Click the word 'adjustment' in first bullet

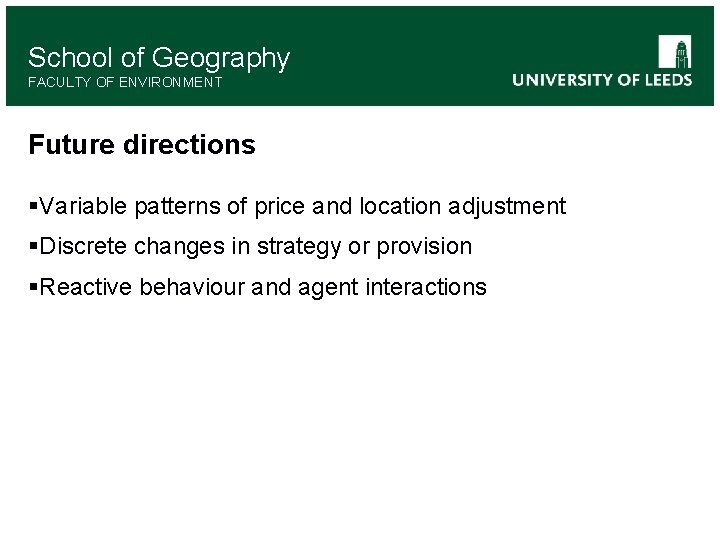[507, 206]
